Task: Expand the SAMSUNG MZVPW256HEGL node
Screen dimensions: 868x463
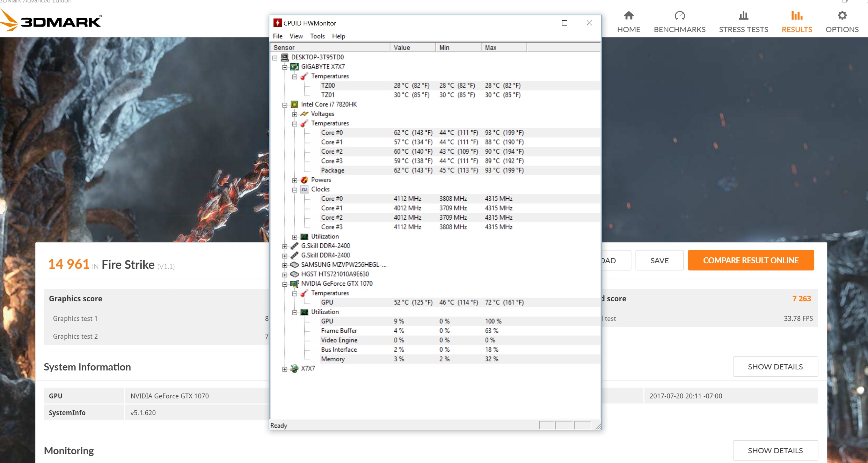Action: click(x=285, y=265)
